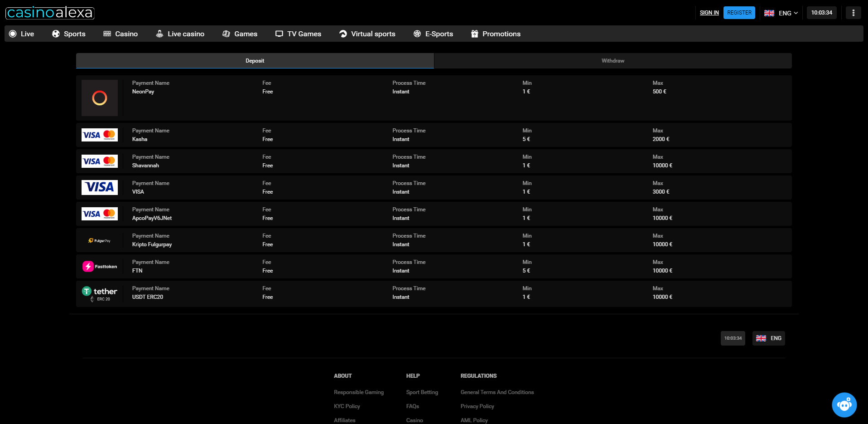Open the Live casino menu item

(180, 34)
